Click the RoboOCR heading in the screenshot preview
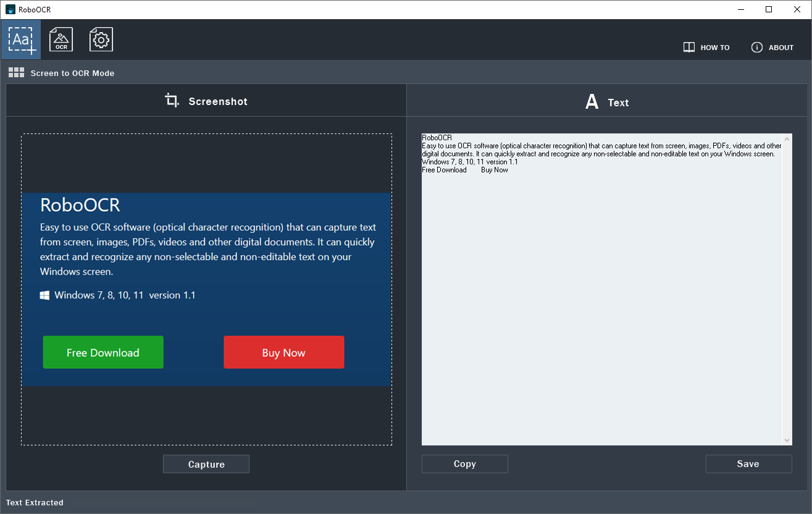Viewport: 812px width, 514px height. tap(80, 204)
